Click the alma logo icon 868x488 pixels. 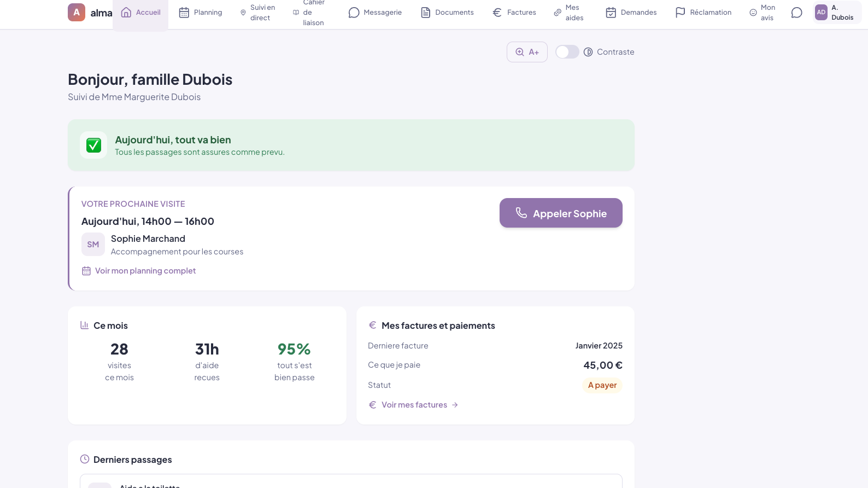(77, 12)
